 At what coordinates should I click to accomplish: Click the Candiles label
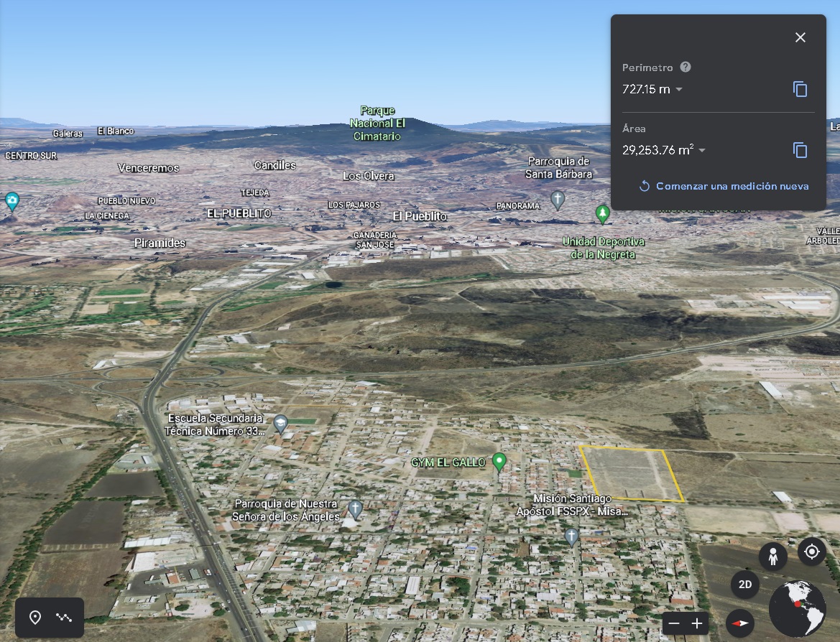click(x=274, y=165)
